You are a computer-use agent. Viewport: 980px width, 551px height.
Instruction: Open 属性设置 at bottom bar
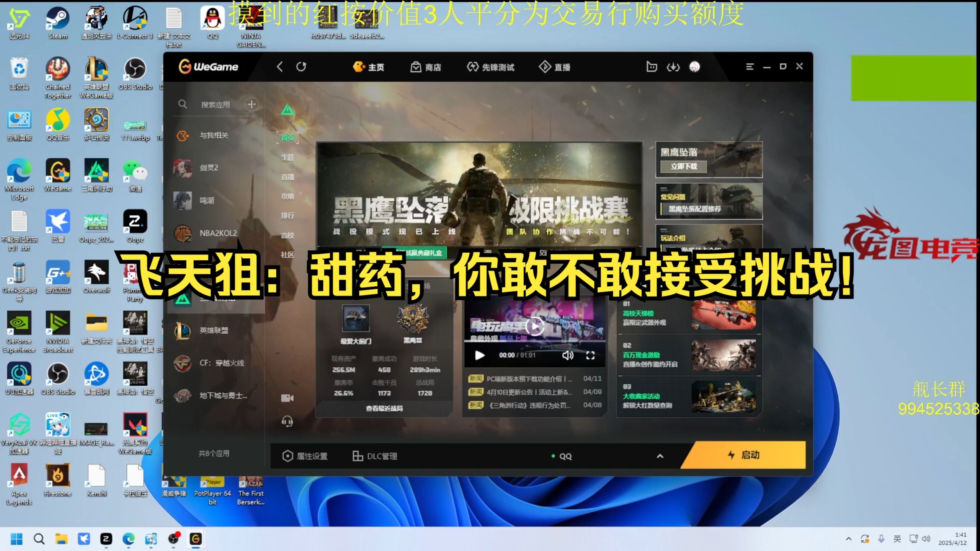click(x=305, y=456)
